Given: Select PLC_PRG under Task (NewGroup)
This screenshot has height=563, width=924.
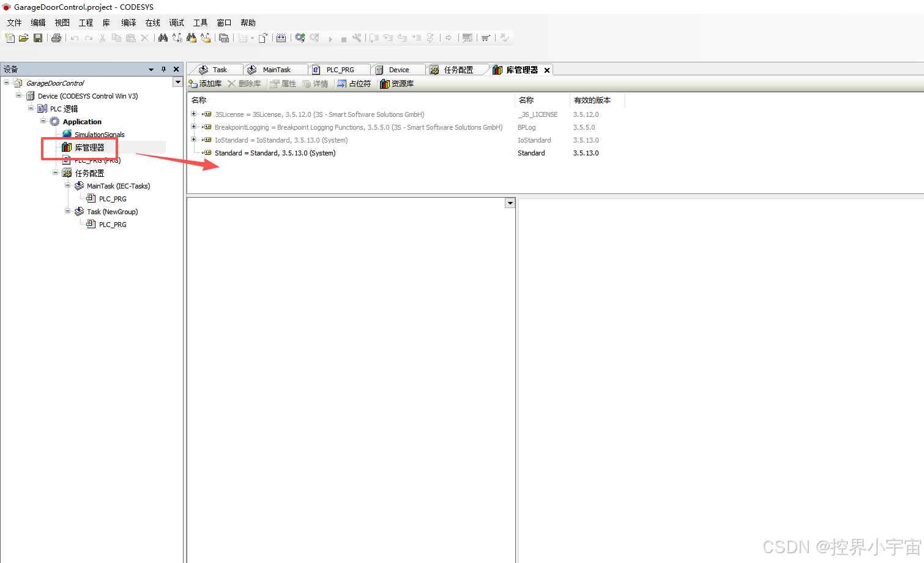Looking at the screenshot, I should pos(113,225).
